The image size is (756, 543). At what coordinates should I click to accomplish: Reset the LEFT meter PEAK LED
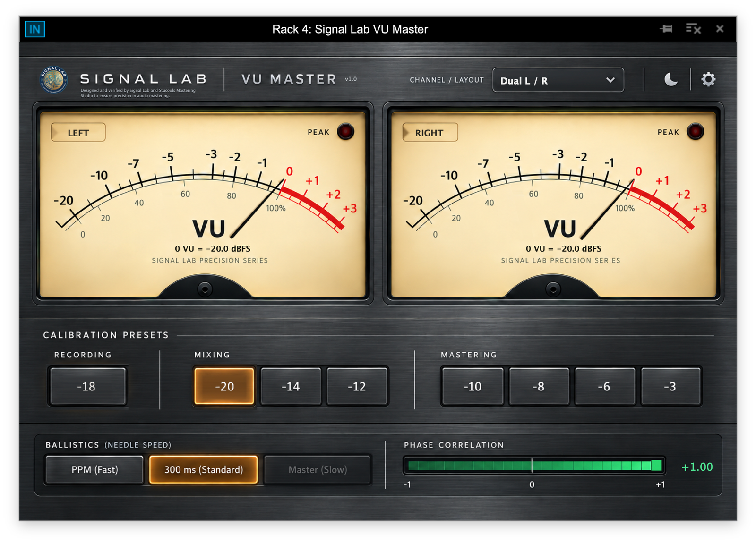pos(345,131)
